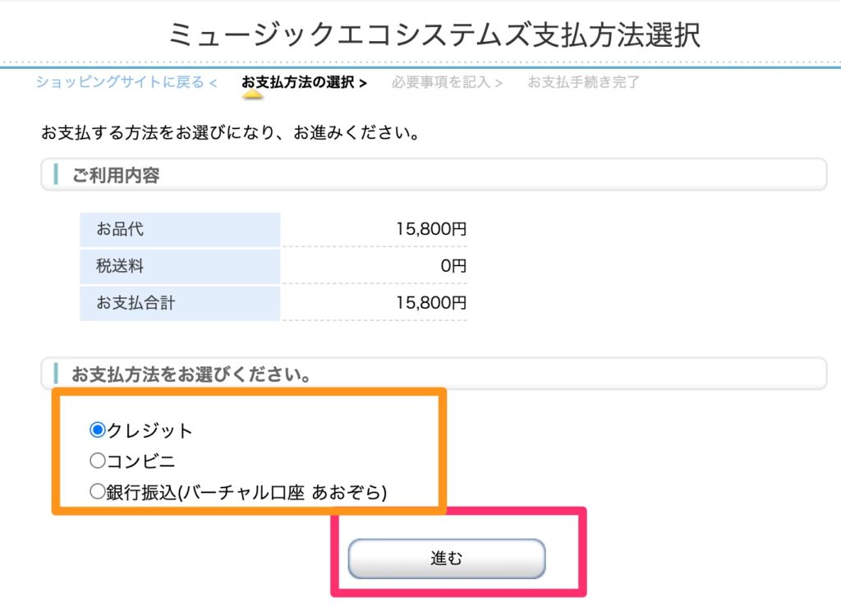This screenshot has width=841, height=616.
Task: Click the amount in the お品代 row
Action: 430,229
